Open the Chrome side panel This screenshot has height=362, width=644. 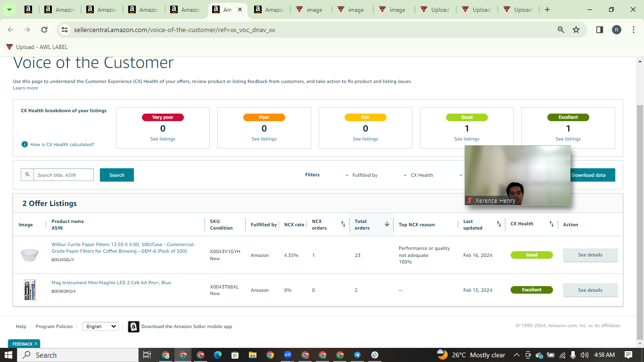pos(600,30)
